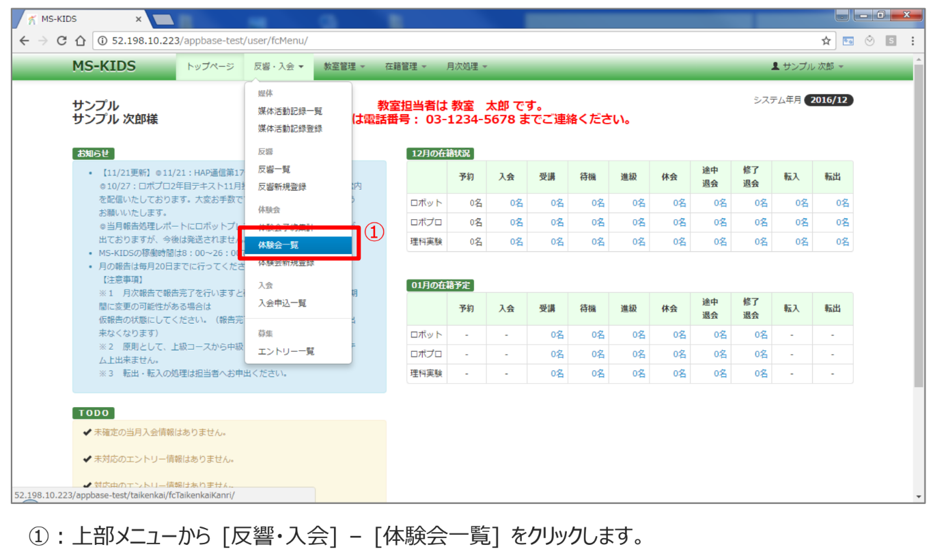The image size is (946, 560).
Task: Open Chrome's three-dot menu icon
Action: (913, 41)
